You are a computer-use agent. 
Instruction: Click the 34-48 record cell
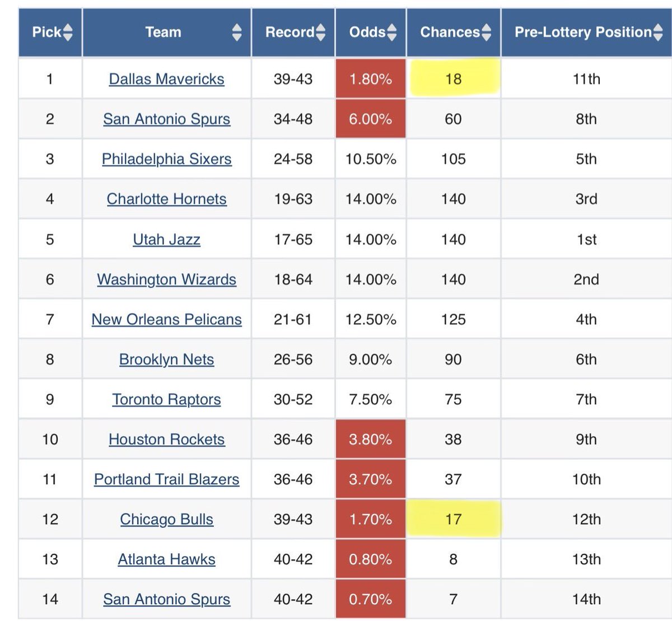tap(293, 119)
